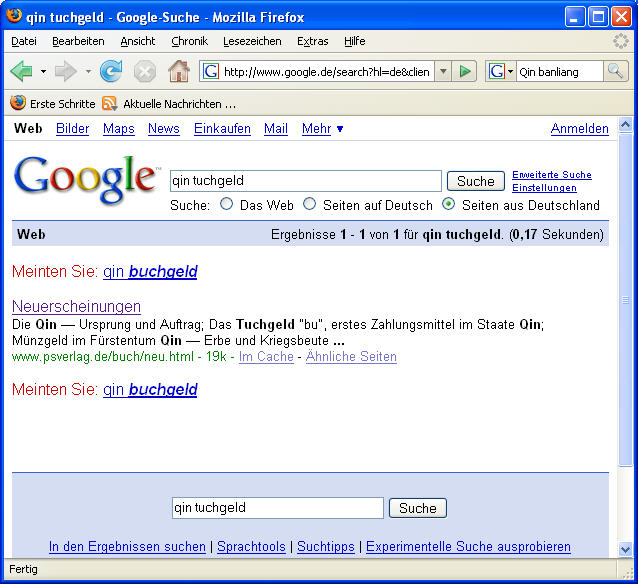Click the scrollbar up arrow
Image resolution: width=638 pixels, height=584 pixels.
tap(626, 125)
